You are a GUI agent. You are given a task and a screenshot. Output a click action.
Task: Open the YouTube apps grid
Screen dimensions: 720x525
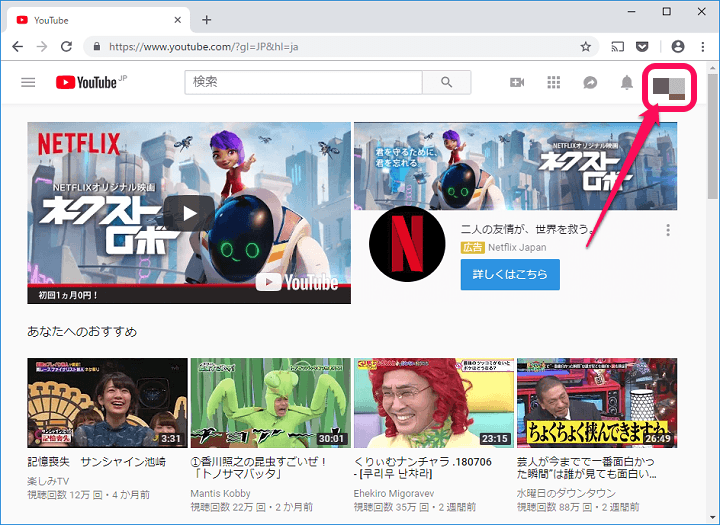coord(554,82)
